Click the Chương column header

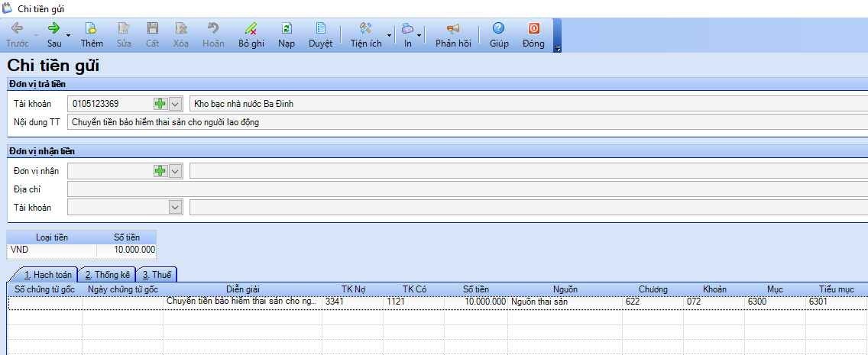653,289
